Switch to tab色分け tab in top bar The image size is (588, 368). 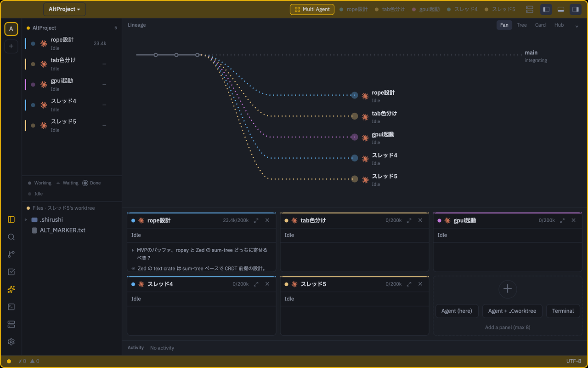pyautogui.click(x=390, y=9)
